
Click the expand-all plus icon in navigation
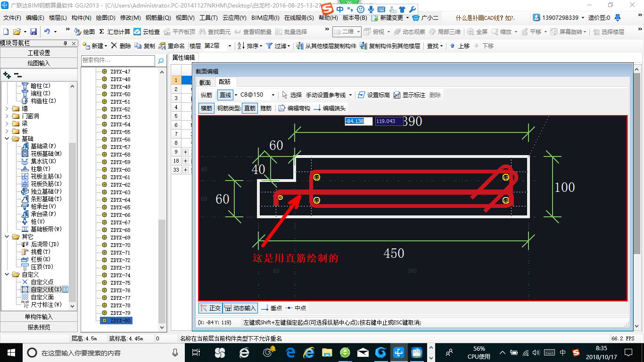tap(7, 74)
